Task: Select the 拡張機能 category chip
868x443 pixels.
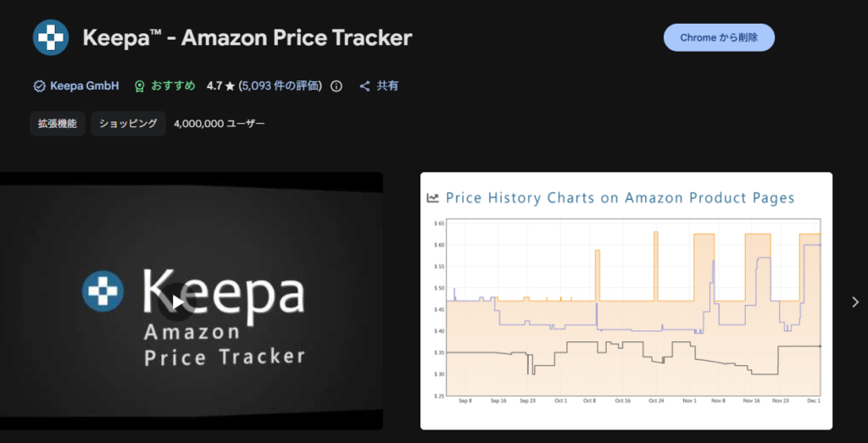Action: pos(57,124)
